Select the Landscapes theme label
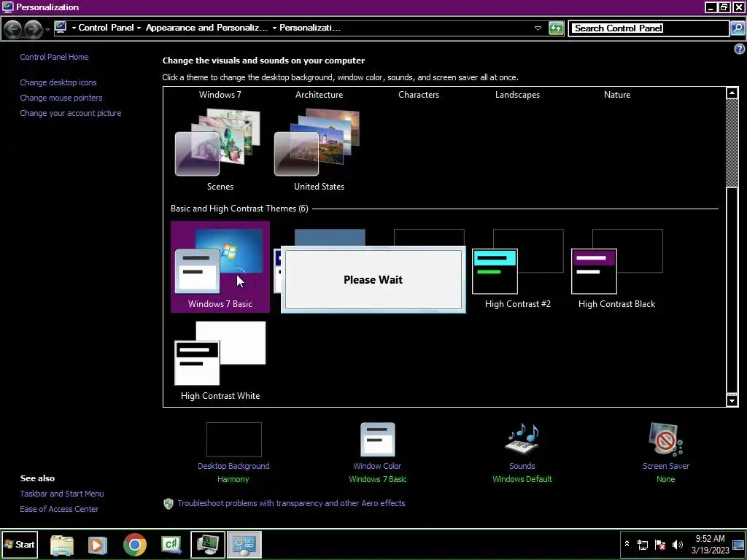This screenshot has width=747, height=560. [517, 94]
